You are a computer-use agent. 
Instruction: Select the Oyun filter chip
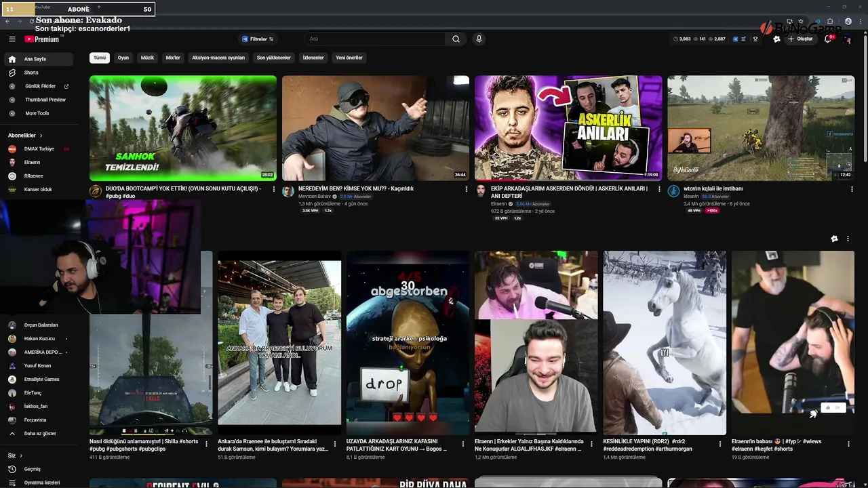[x=123, y=58]
